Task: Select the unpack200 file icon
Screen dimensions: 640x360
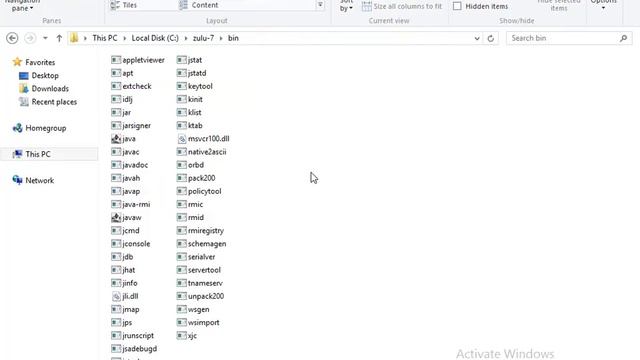Action: pyautogui.click(x=182, y=296)
